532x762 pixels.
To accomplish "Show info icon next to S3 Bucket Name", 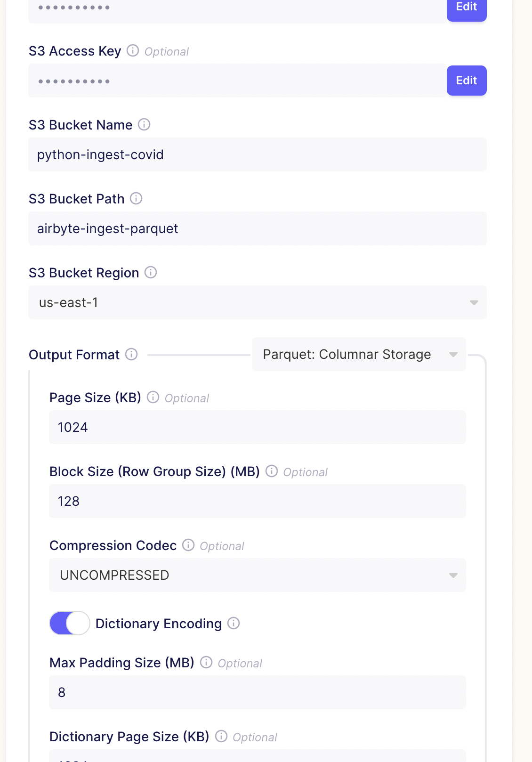I will 144,124.
